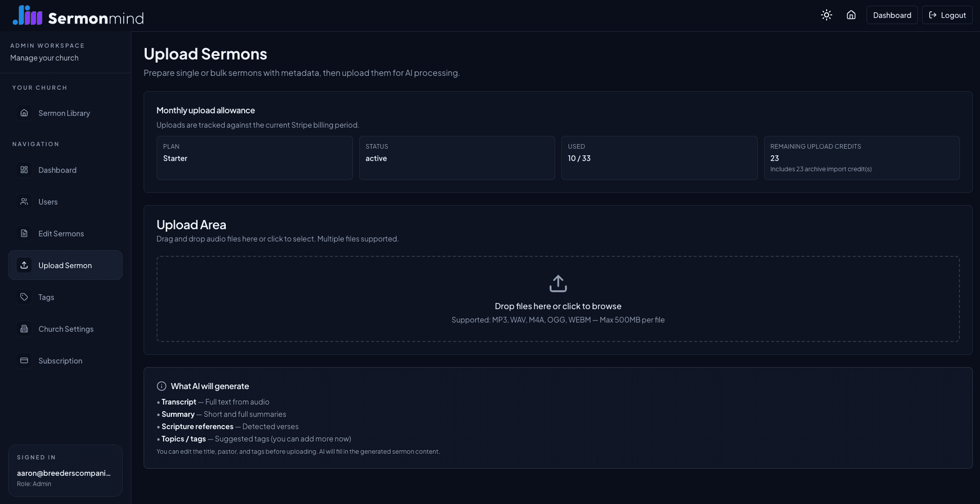Viewport: 980px width, 504px height.
Task: Click the supported formats line 'MP3, WAV, M4A…'
Action: [558, 320]
